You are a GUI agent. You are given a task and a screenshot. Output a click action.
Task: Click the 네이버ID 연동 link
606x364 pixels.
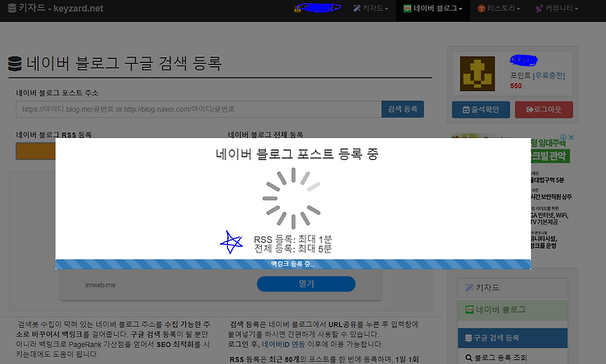click(284, 344)
